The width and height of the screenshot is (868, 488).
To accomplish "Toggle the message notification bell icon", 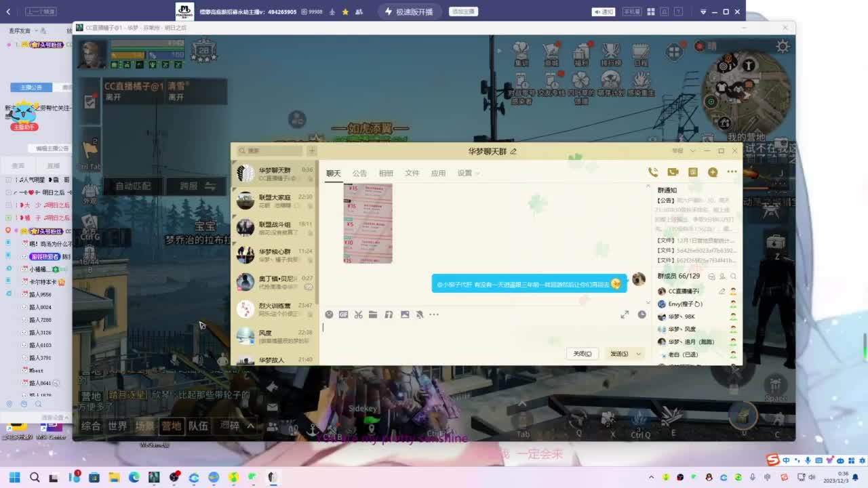I will 420,314.
